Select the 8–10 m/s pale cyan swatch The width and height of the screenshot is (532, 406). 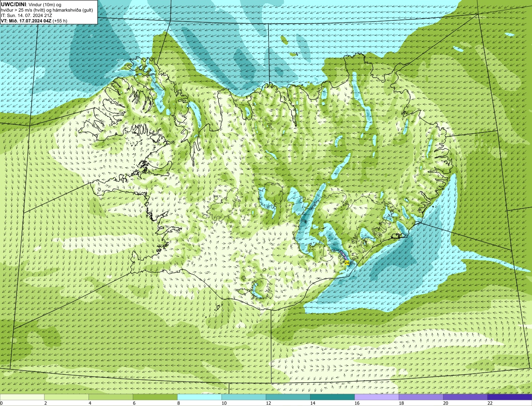pos(199,397)
